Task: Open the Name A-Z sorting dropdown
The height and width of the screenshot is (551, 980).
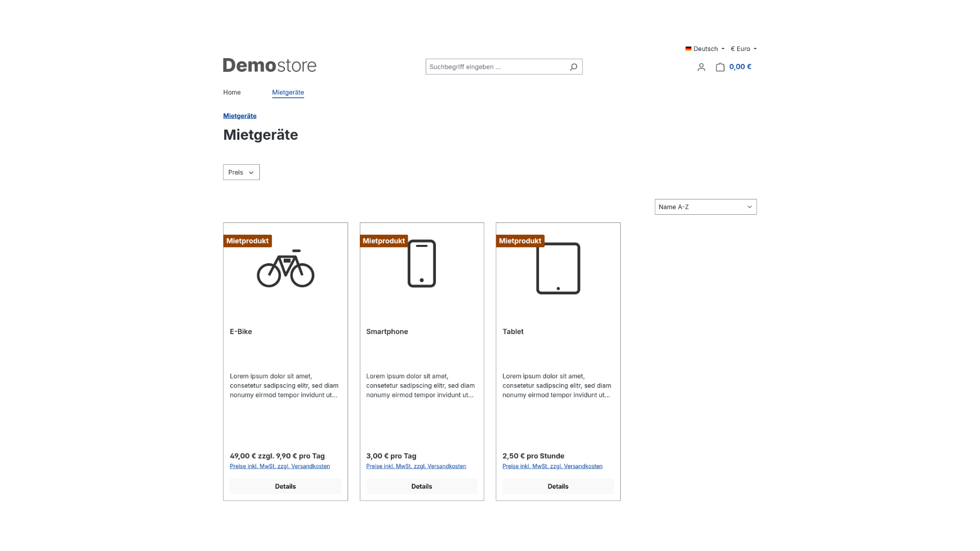Action: click(x=705, y=207)
